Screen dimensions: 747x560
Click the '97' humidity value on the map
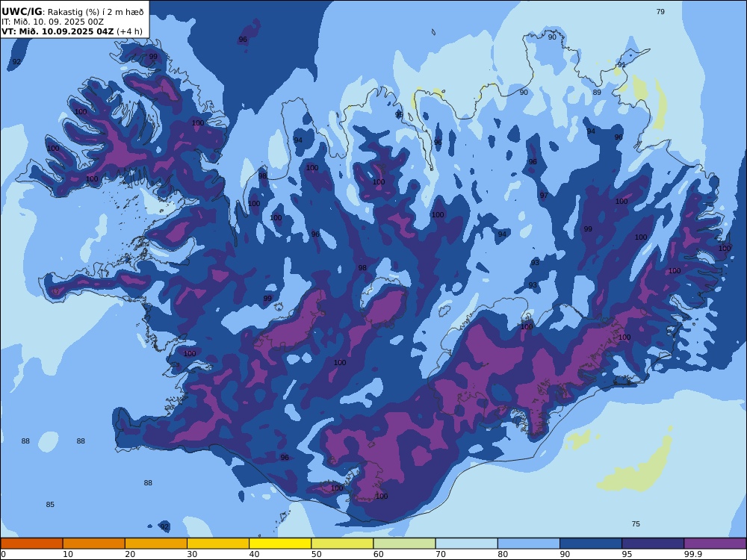(544, 195)
